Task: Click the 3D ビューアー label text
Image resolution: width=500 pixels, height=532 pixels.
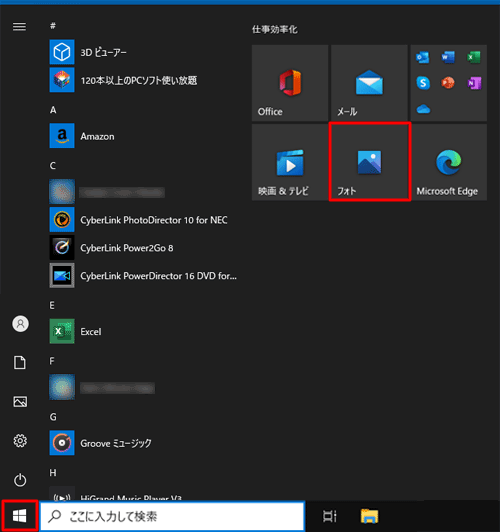Action: [x=103, y=52]
